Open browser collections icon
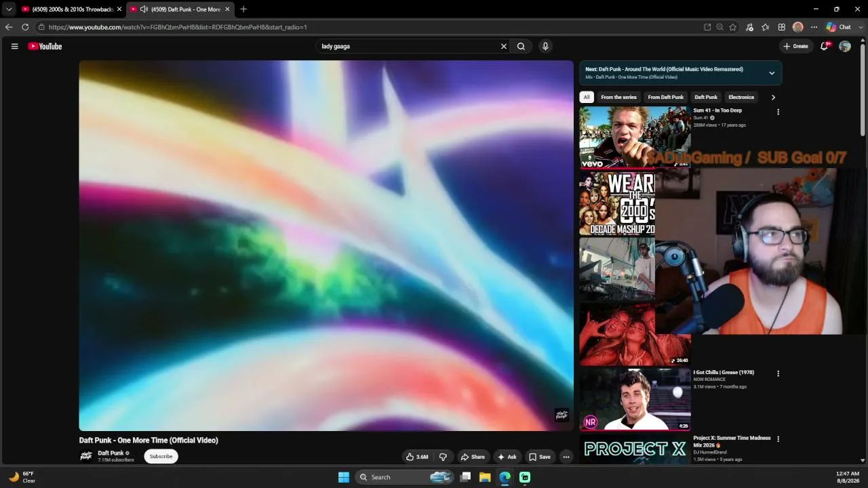 [782, 27]
